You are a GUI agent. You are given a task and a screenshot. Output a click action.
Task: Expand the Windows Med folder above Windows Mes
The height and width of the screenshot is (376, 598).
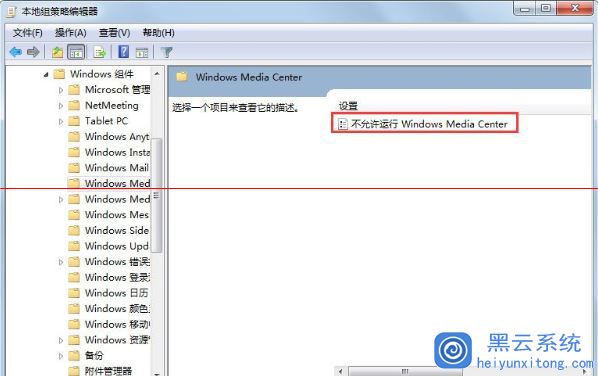tap(61, 199)
